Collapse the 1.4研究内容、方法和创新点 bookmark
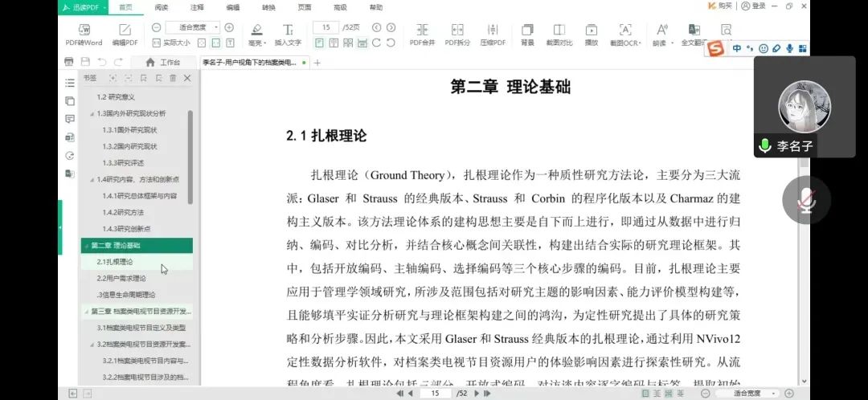 click(92, 179)
